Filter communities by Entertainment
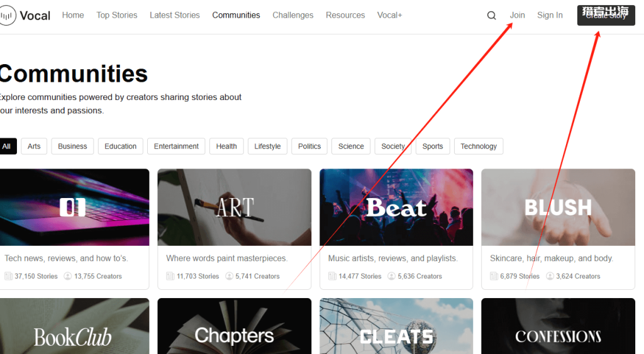 click(176, 147)
